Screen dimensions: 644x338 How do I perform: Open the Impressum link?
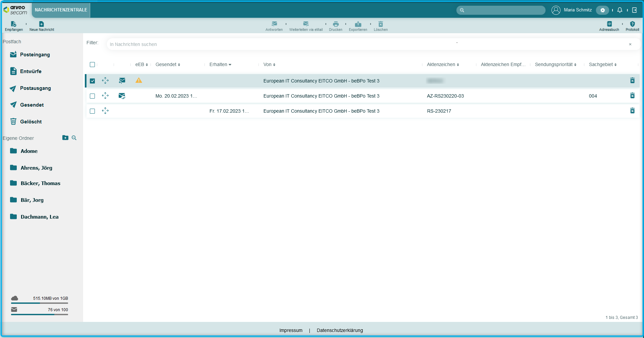coord(291,330)
